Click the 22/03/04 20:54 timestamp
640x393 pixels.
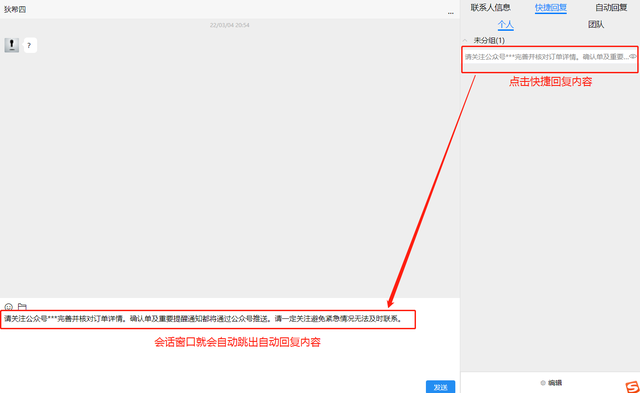point(230,25)
